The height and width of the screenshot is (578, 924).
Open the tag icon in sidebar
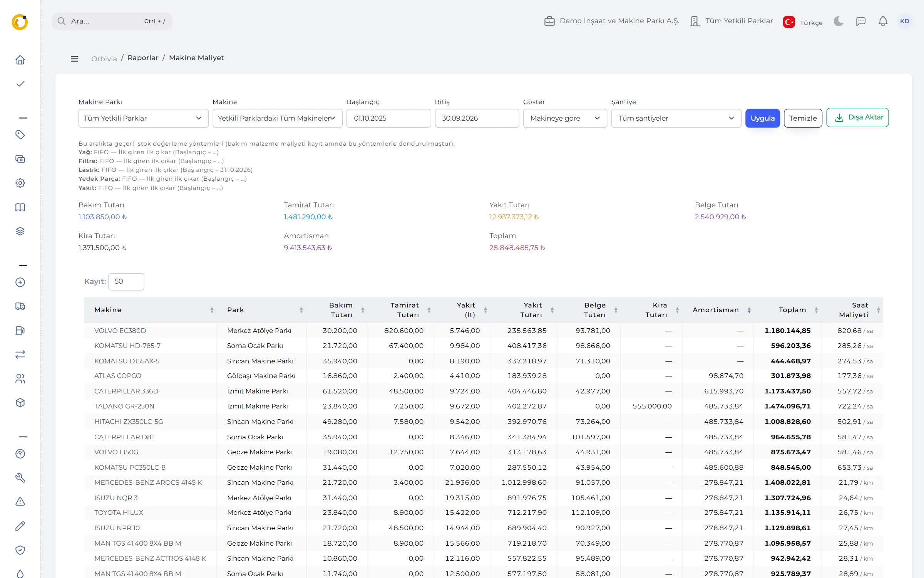coord(20,134)
